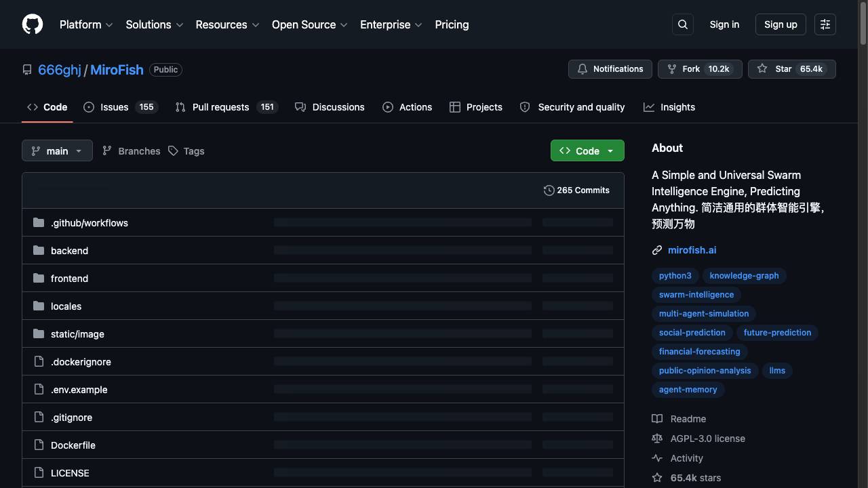Click the repository book icon beside 666ghj
Screen dimensions: 868x488
(x=27, y=70)
